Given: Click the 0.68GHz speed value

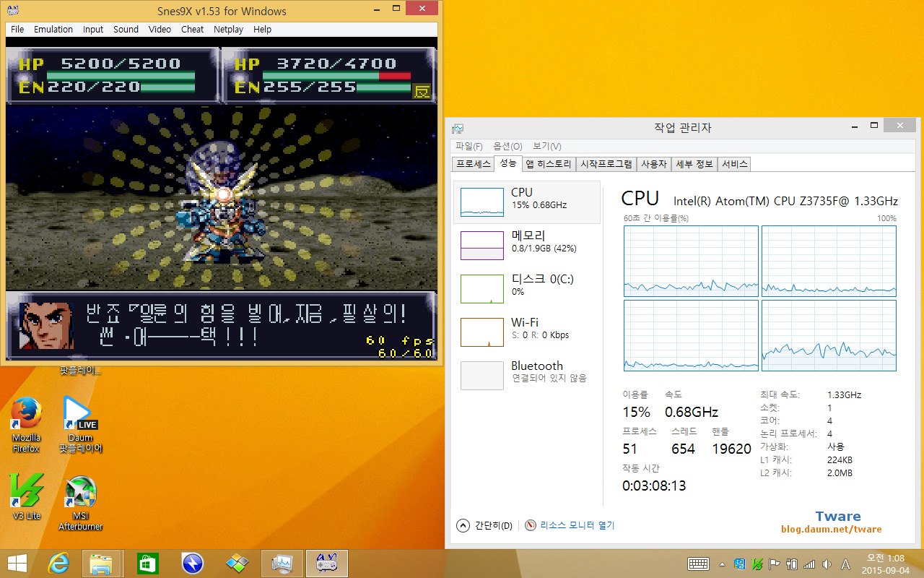Looking at the screenshot, I should (x=692, y=412).
